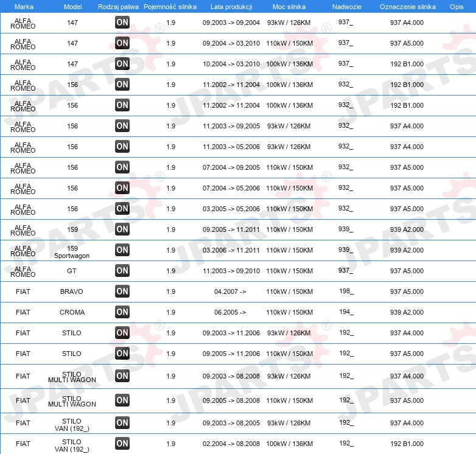
Task: Click production date 04.2007 ->
Action: pyautogui.click(x=230, y=292)
